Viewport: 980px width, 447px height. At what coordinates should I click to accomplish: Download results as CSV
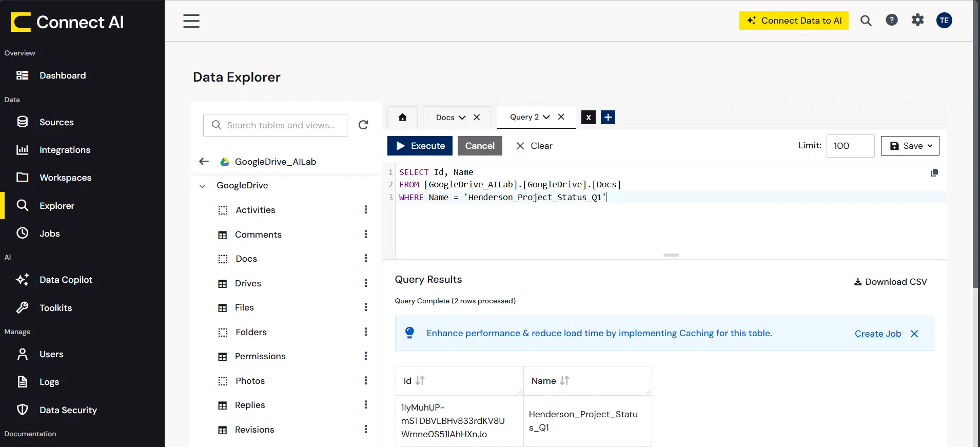(890, 282)
